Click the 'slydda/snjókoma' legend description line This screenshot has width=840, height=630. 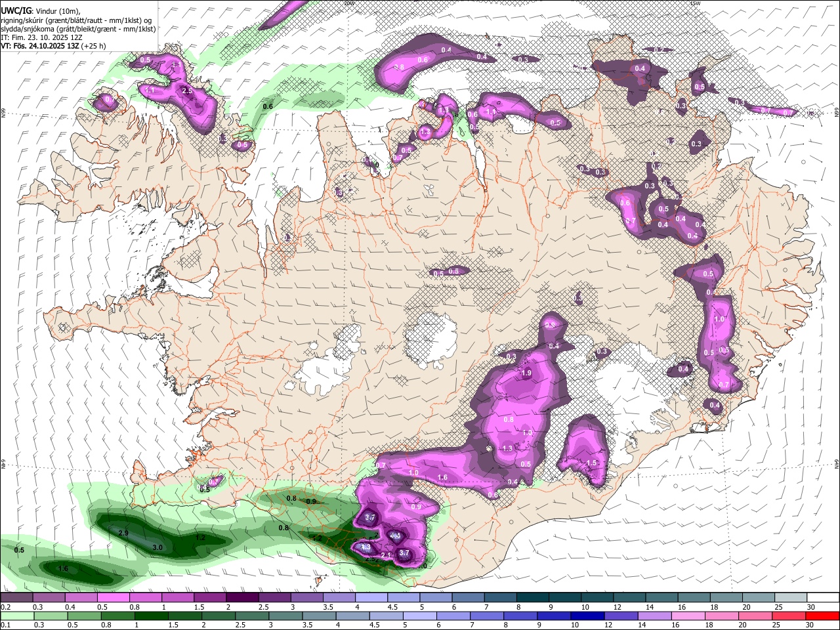coord(78,29)
